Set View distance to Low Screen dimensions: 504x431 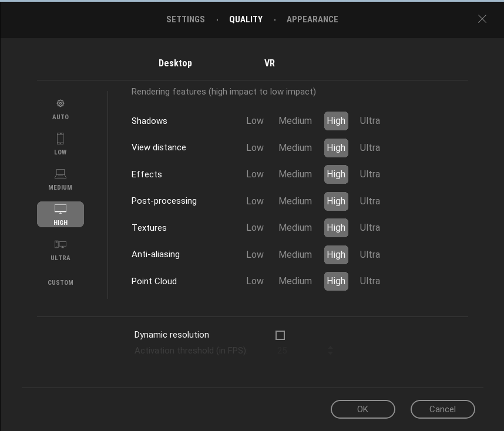pos(255,147)
